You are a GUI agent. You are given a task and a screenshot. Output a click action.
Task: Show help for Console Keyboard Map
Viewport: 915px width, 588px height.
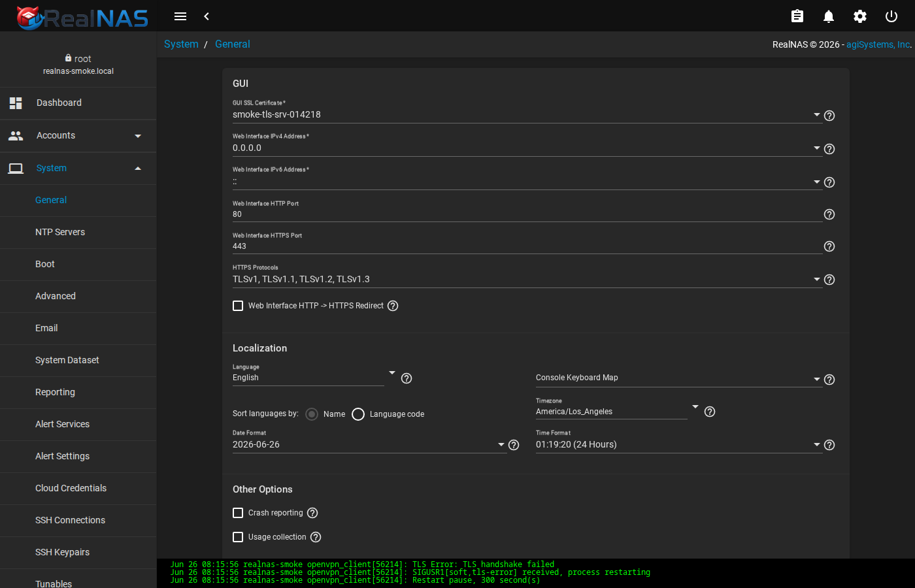coord(829,380)
